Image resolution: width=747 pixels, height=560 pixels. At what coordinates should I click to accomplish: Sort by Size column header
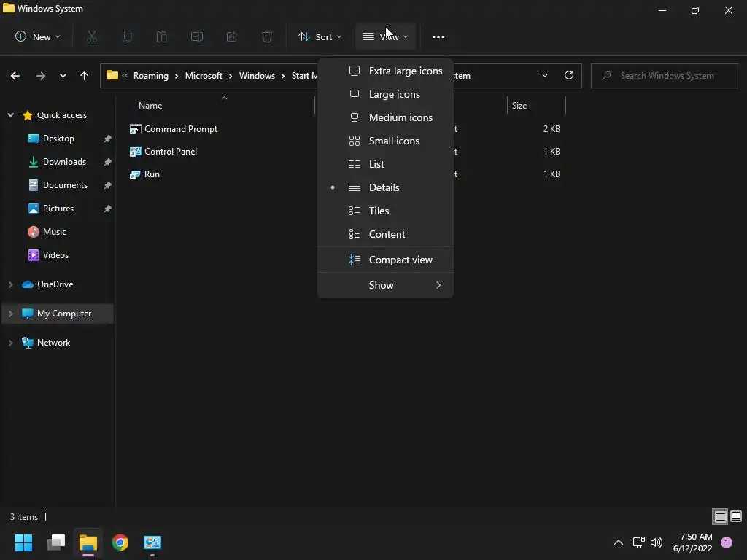pyautogui.click(x=519, y=106)
